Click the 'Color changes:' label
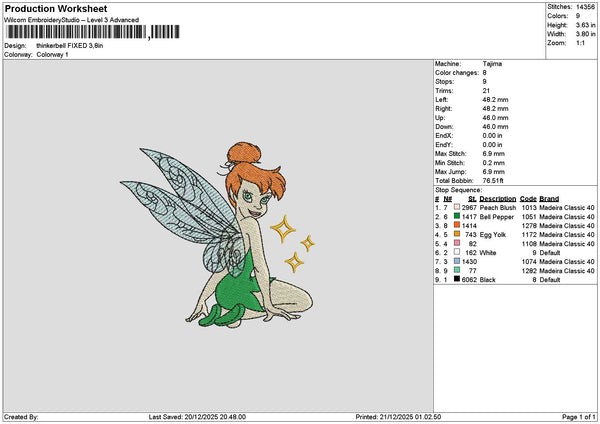Screen dimensions: 600x424 (x=457, y=73)
